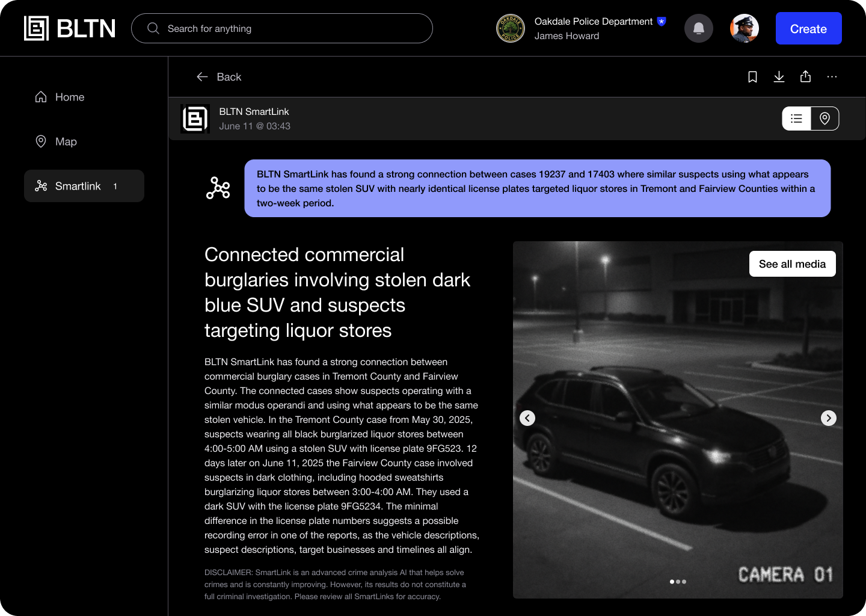Select the first carousel dot
Image resolution: width=866 pixels, height=616 pixels.
tap(672, 582)
